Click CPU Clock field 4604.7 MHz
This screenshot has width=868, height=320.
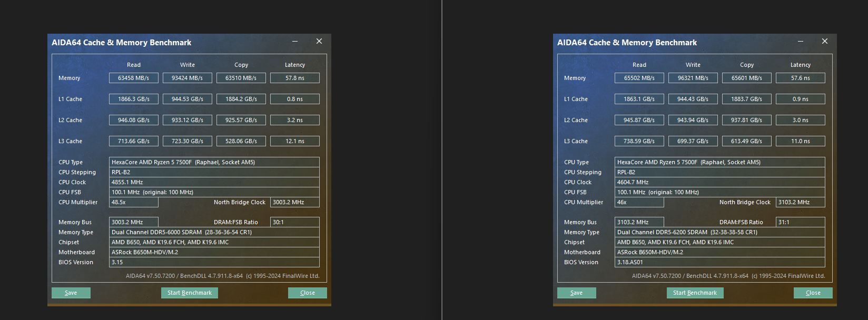(x=720, y=182)
